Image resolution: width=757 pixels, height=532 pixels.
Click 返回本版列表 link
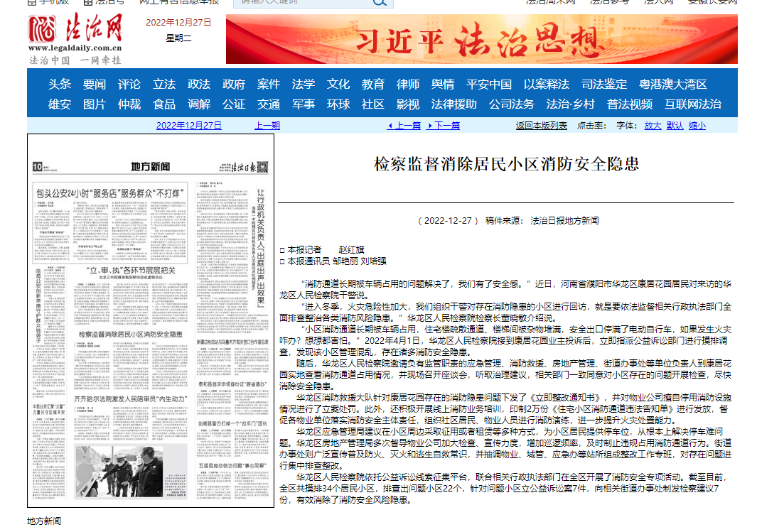tap(541, 126)
